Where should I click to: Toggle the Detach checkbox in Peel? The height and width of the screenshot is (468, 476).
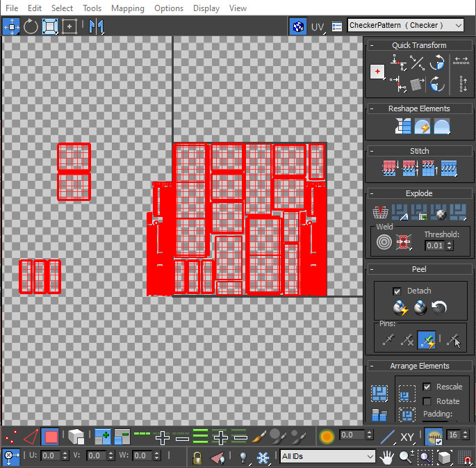[397, 291]
